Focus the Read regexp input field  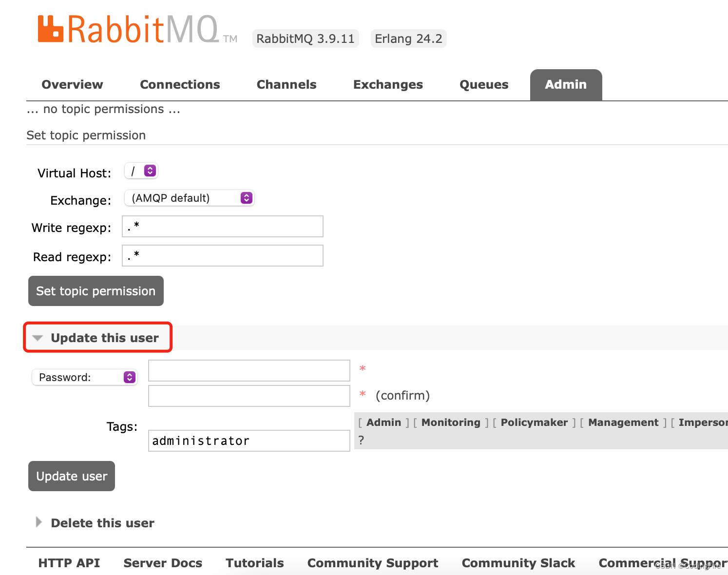pyautogui.click(x=223, y=256)
